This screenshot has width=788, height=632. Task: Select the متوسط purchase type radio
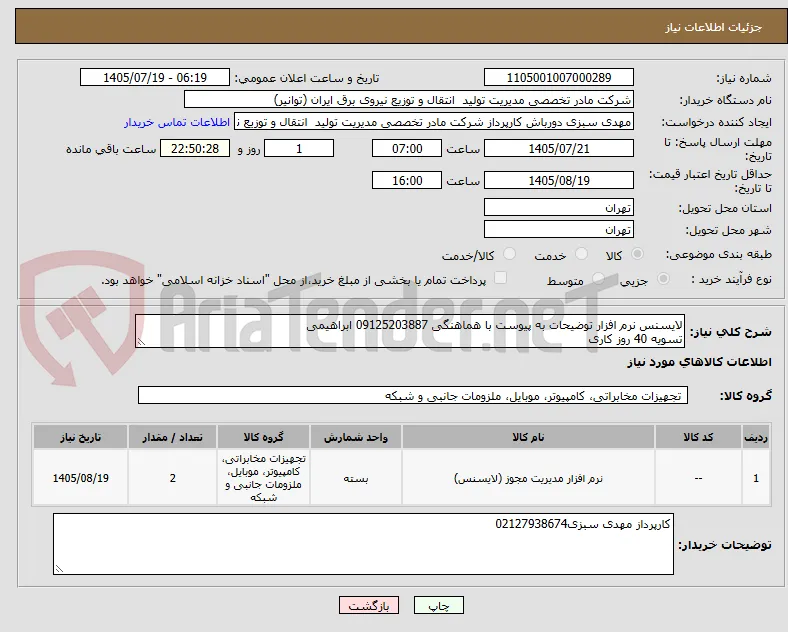point(598,279)
